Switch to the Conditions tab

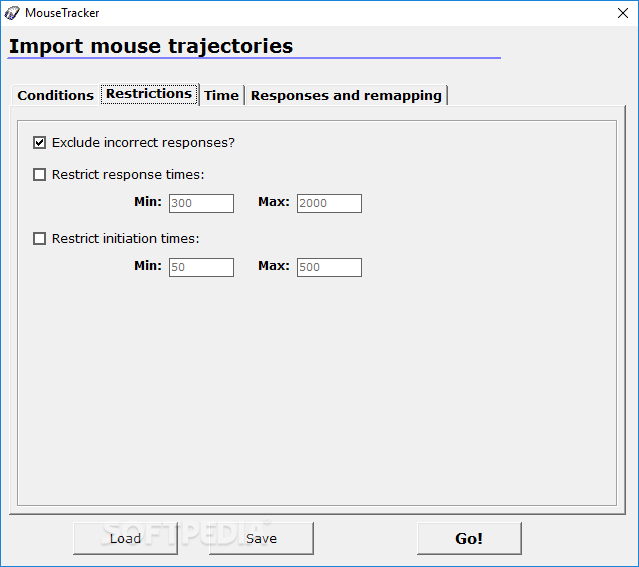coord(55,95)
